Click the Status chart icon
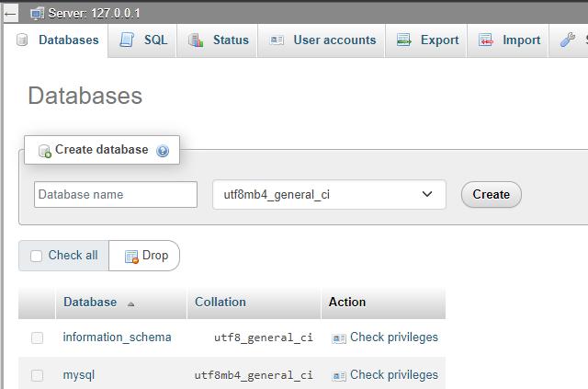This screenshot has height=389, width=588. click(196, 40)
